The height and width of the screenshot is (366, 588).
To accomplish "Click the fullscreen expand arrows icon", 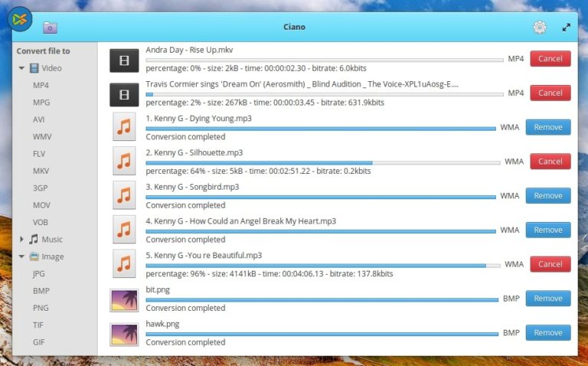I will point(567,28).
